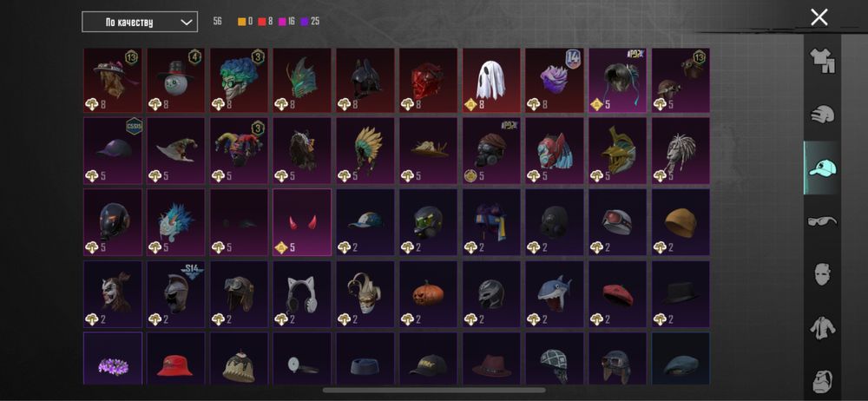Open the glasses category icon
This screenshot has width=868, height=401.
[x=822, y=221]
